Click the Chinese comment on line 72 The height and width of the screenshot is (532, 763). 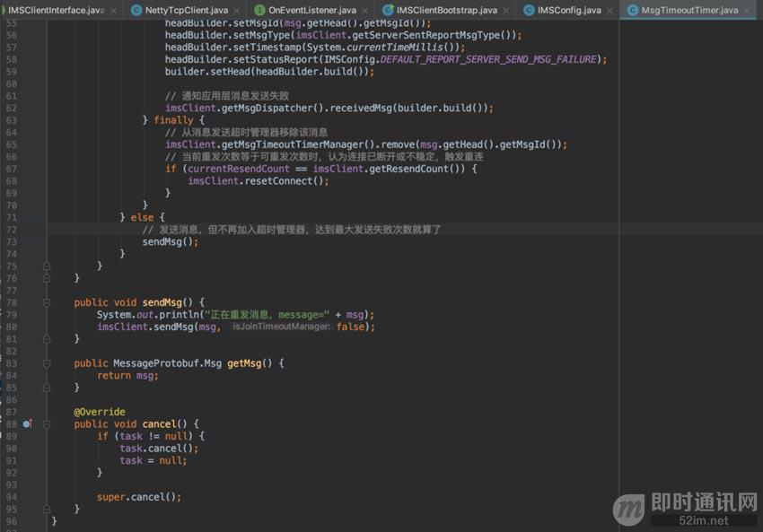(x=292, y=230)
